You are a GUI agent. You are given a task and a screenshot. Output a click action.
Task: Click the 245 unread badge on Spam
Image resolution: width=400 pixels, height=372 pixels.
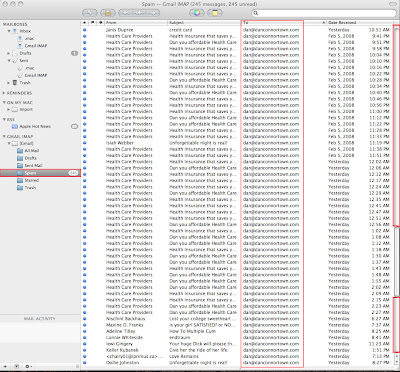tap(73, 173)
